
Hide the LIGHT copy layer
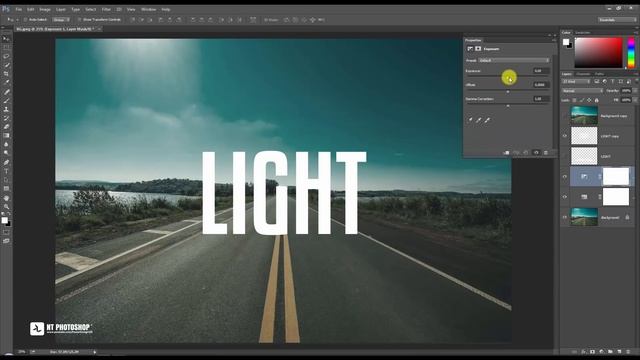(x=565, y=136)
